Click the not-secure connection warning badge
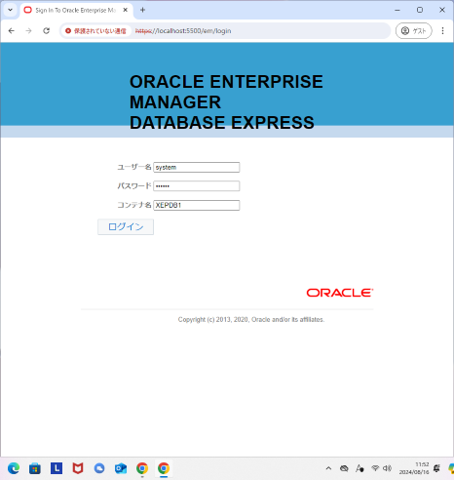Screen dimensions: 454x480 click(96, 31)
